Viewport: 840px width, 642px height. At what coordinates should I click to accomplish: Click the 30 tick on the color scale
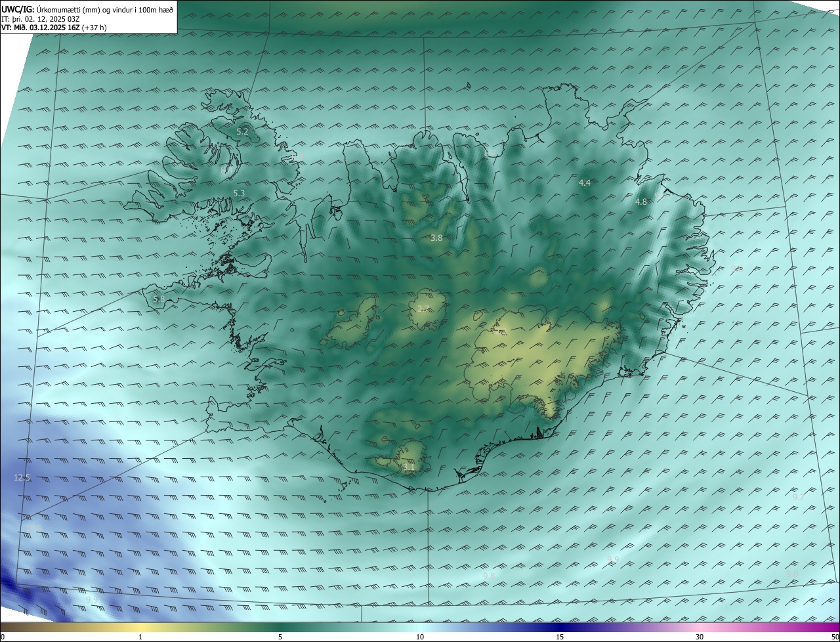pos(700,637)
